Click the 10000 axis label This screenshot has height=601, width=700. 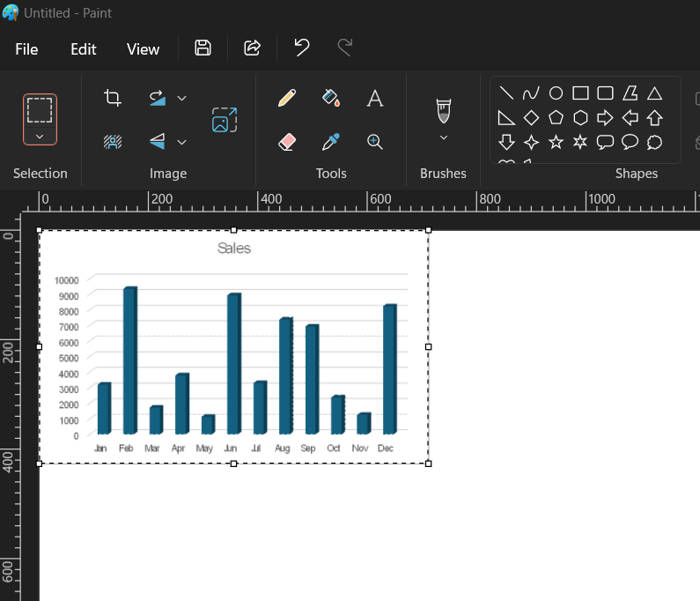67,280
